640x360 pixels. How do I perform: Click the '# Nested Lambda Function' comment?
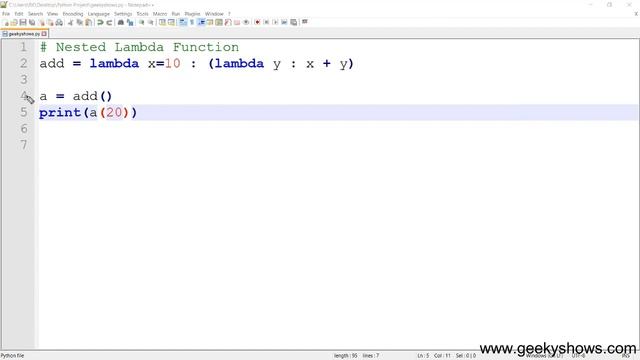pyautogui.click(x=139, y=47)
